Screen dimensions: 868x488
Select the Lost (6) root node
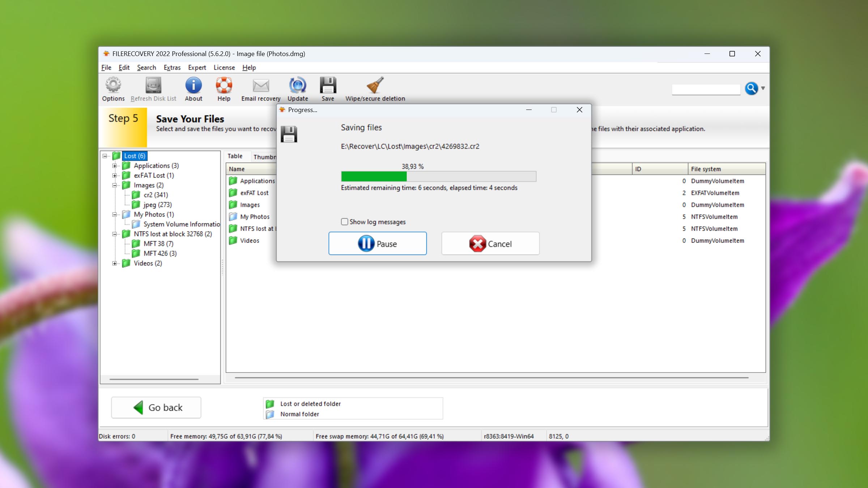135,156
